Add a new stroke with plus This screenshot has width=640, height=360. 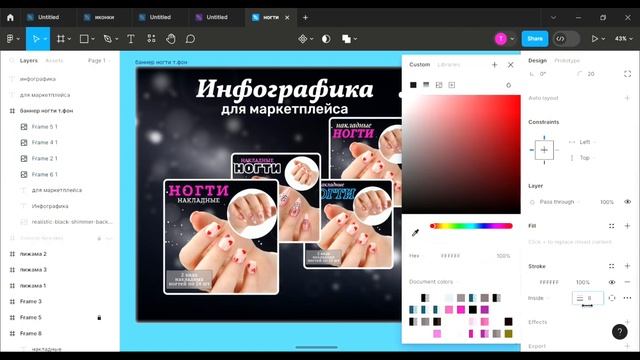click(627, 266)
